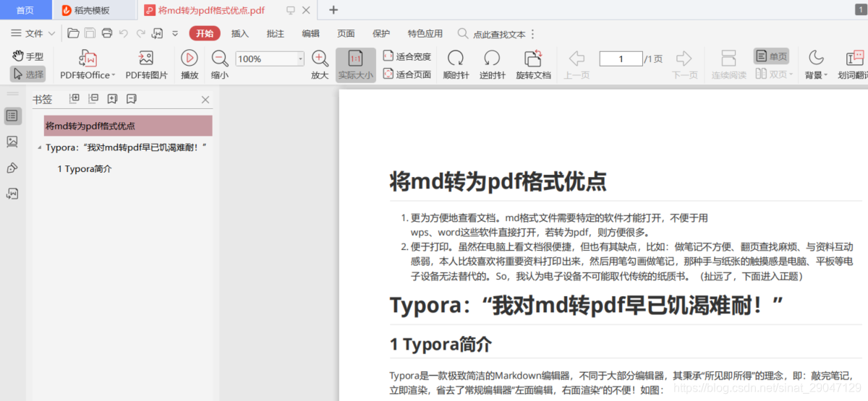Viewport: 868px width, 401px height.
Task: Switch to the 稻壳模板 tab
Action: pyautogui.click(x=94, y=10)
